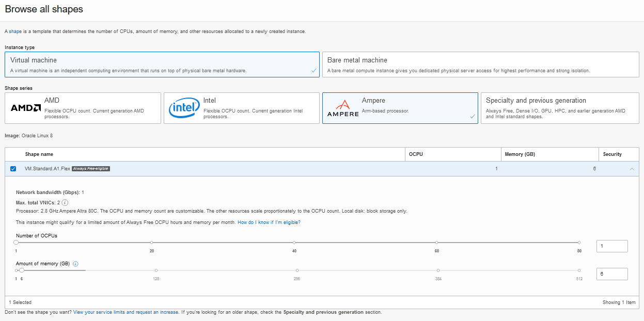Click the OCPU count input field

[612, 246]
